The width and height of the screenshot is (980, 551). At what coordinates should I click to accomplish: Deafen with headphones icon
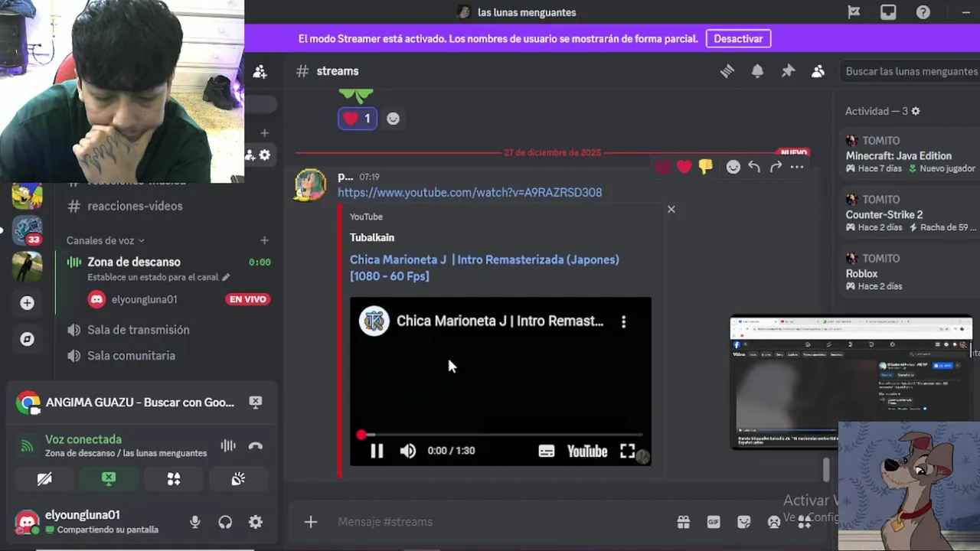(x=225, y=522)
